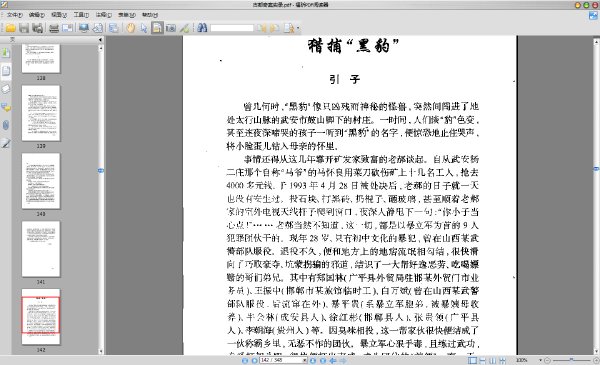Viewport: 600px width, 365px height.
Task: Switch to continuous facing layout in the status bar
Action: [x=502, y=360]
